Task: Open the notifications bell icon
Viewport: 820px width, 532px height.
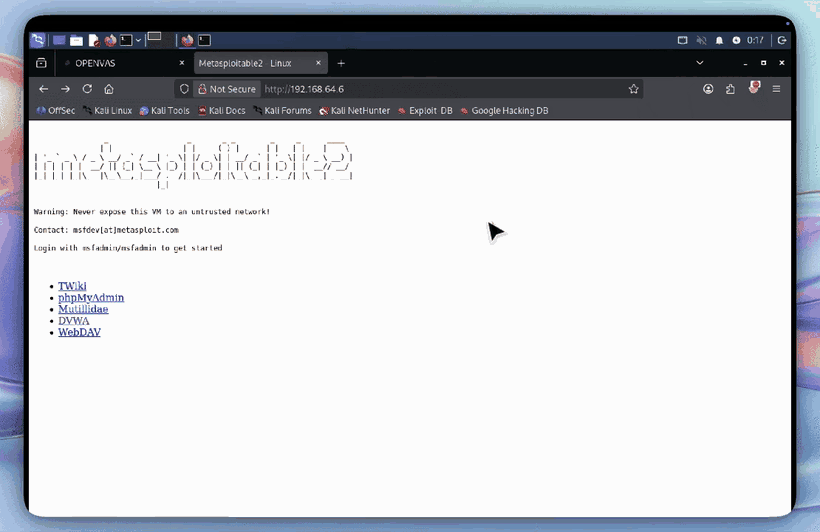Action: [x=719, y=40]
